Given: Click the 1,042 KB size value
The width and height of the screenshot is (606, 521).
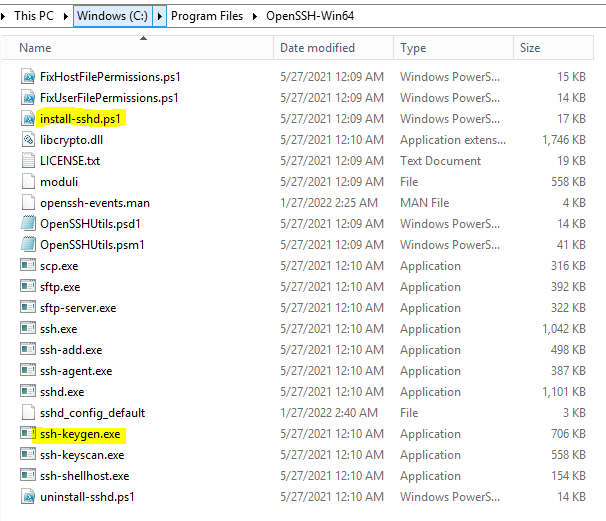Looking at the screenshot, I should point(564,329).
